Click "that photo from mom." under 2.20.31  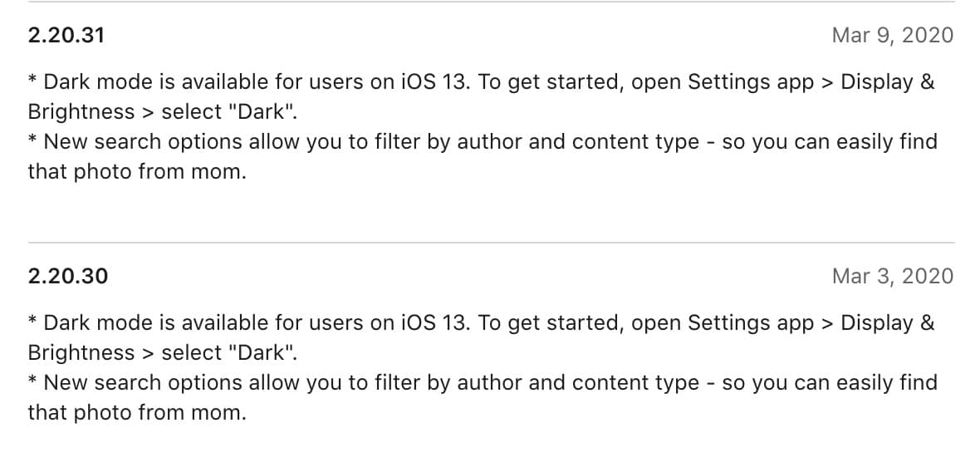point(137,173)
